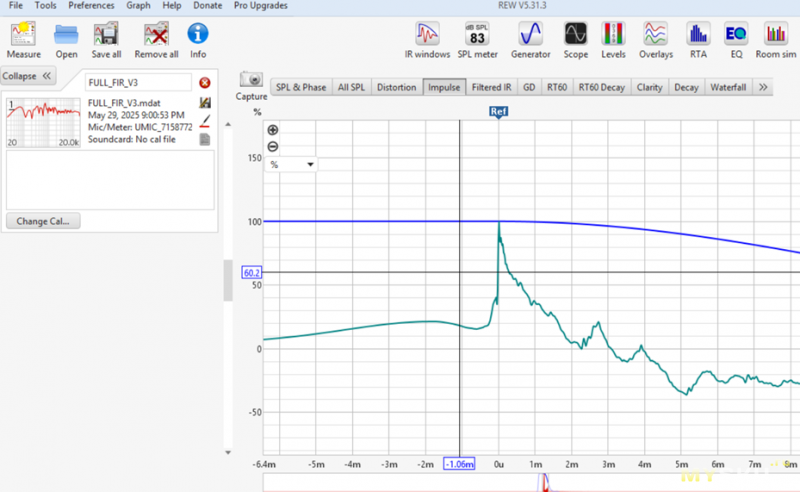Click the FULL_FIR_V3 measurement name field
Screen dimensions: 800x492
coord(138,83)
